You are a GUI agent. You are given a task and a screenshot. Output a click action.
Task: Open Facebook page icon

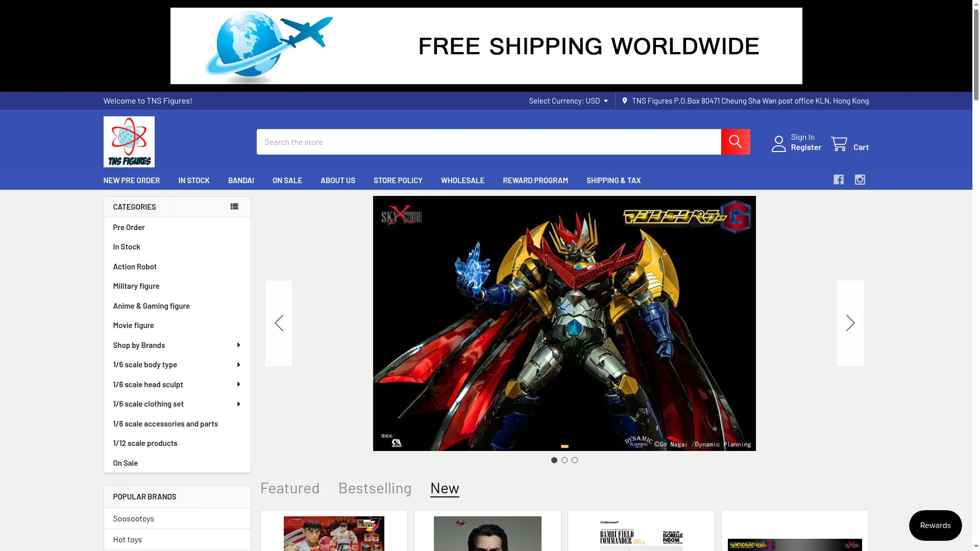point(839,180)
